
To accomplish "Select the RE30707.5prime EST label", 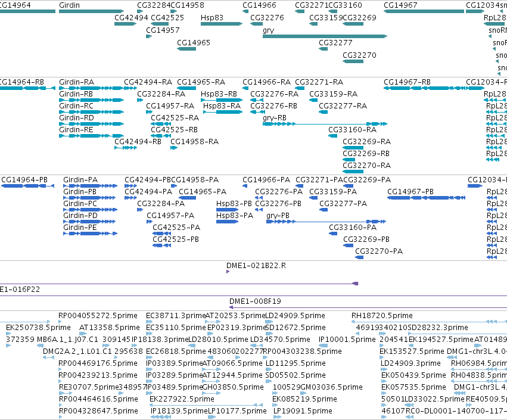I will click(x=89, y=387).
